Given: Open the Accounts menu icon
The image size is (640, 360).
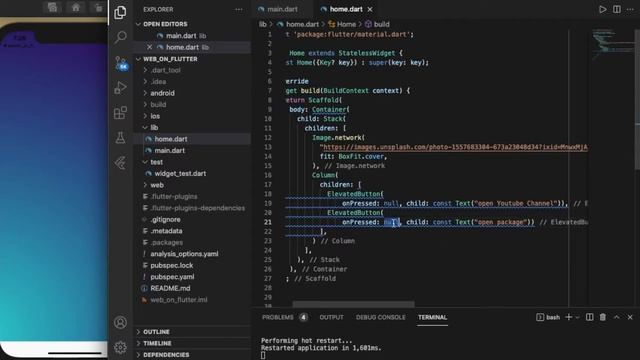Looking at the screenshot, I should click(120, 322).
